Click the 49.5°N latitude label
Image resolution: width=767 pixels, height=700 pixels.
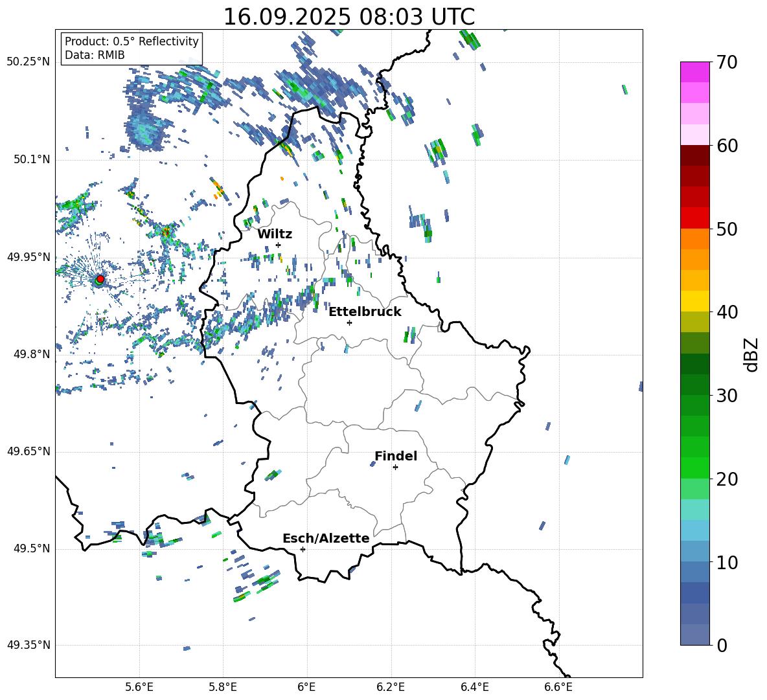click(x=32, y=548)
